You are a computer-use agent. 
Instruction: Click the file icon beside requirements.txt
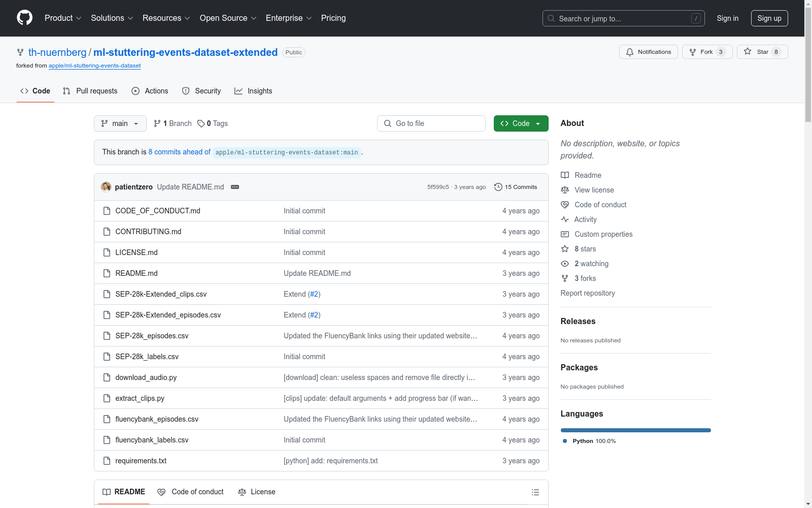(107, 461)
